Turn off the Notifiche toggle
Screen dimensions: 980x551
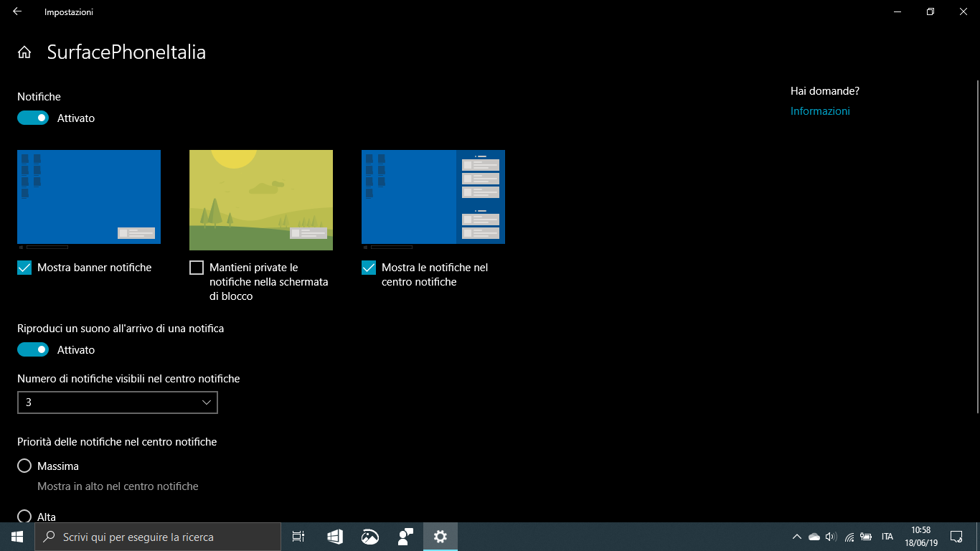33,118
